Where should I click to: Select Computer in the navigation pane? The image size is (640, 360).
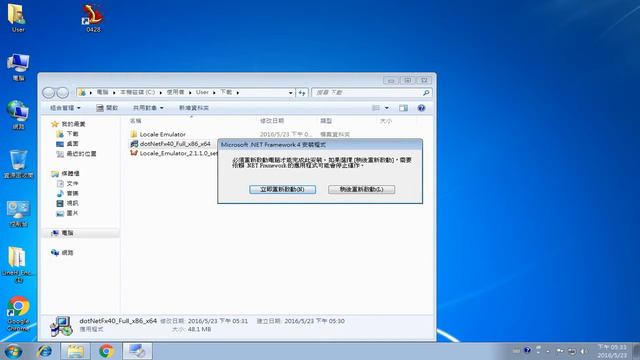62,233
